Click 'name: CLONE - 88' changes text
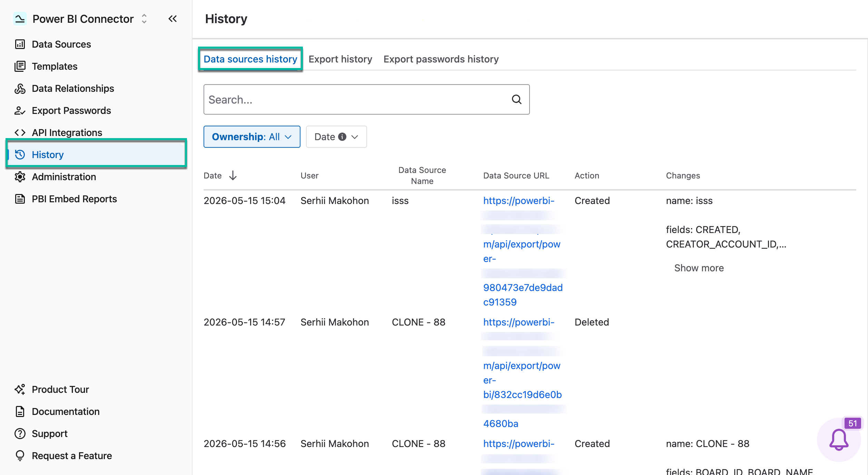868x475 pixels. click(x=708, y=444)
